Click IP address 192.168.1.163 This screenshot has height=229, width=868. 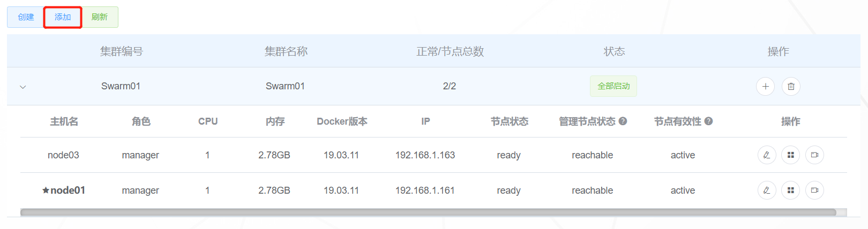coord(425,155)
